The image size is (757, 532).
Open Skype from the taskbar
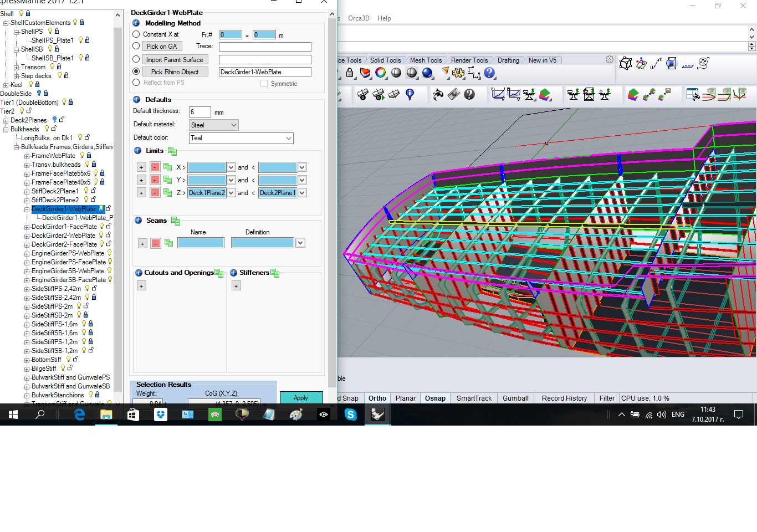[x=351, y=415]
